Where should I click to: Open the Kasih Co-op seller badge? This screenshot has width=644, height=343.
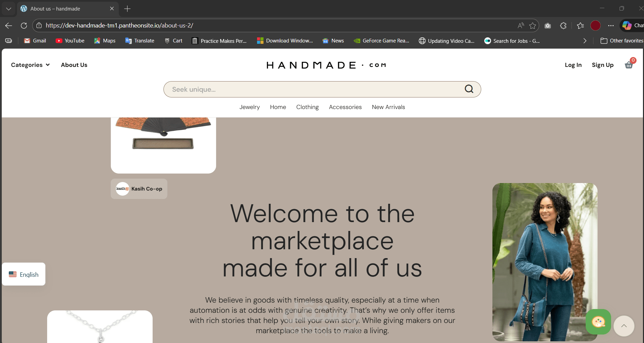139,189
